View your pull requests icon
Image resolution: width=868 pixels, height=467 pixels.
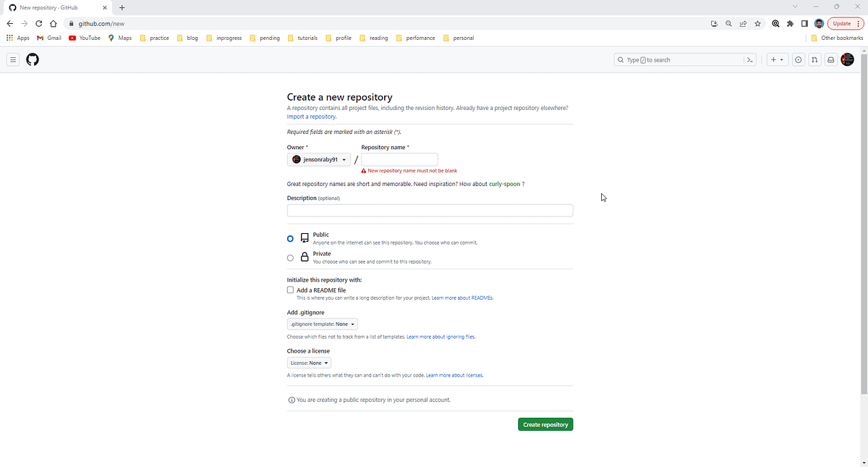[x=814, y=59]
